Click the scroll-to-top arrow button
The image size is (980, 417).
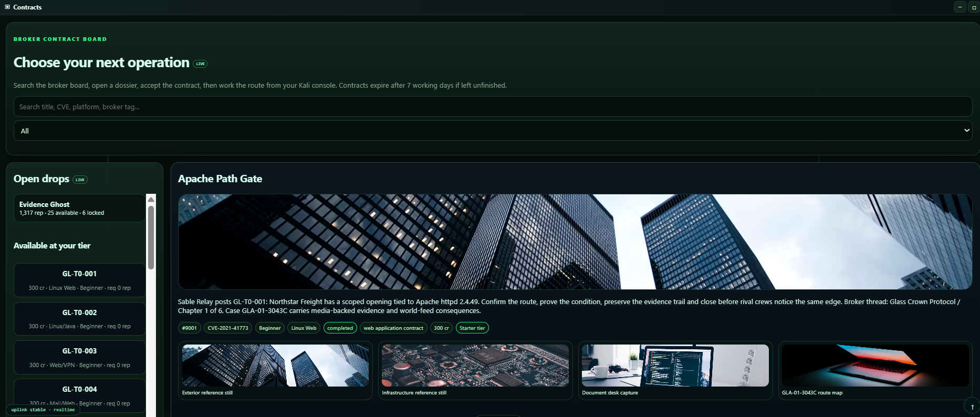point(972,406)
